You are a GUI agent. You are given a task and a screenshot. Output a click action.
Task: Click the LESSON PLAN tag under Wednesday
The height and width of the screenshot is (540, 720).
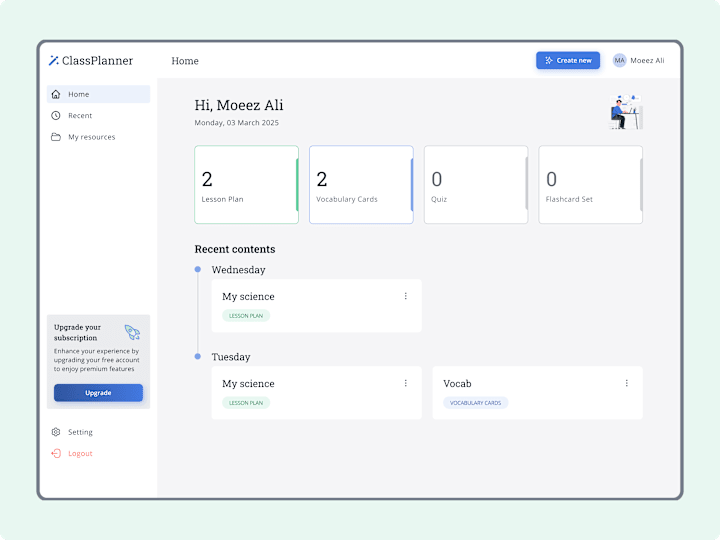(x=246, y=316)
